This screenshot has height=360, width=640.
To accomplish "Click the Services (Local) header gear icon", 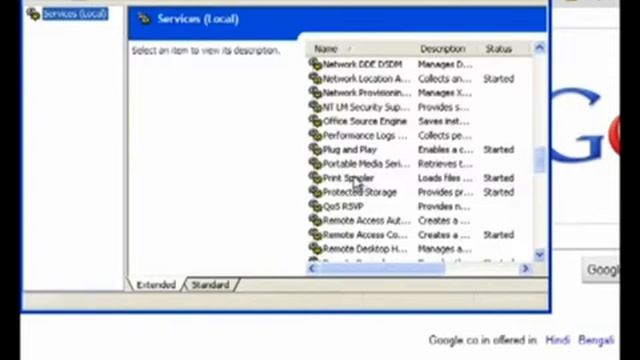I will click(144, 19).
